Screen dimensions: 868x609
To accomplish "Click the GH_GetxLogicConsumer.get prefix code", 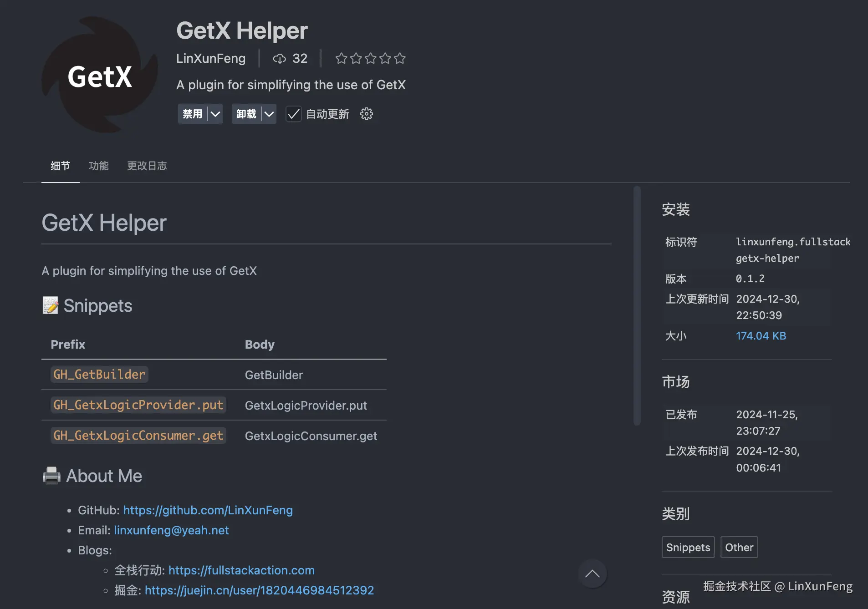I will (138, 436).
